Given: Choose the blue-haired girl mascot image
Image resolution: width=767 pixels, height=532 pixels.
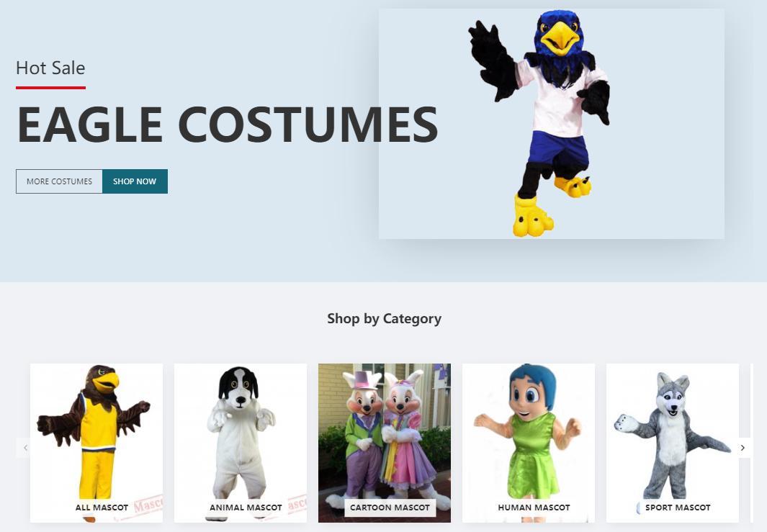Looking at the screenshot, I should pyautogui.click(x=529, y=443).
